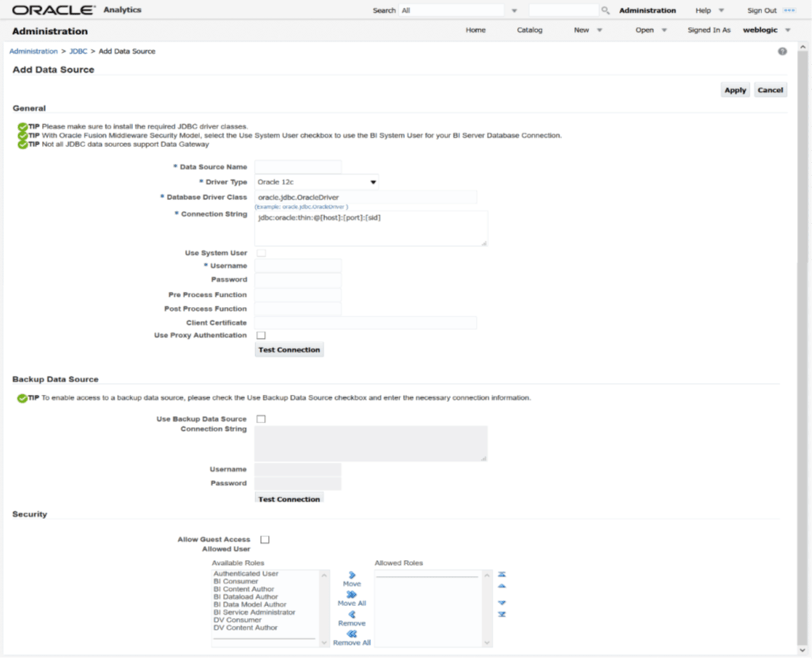Viewport: 812px width, 659px height.
Task: Move selected allowed role down one
Action: tap(502, 603)
